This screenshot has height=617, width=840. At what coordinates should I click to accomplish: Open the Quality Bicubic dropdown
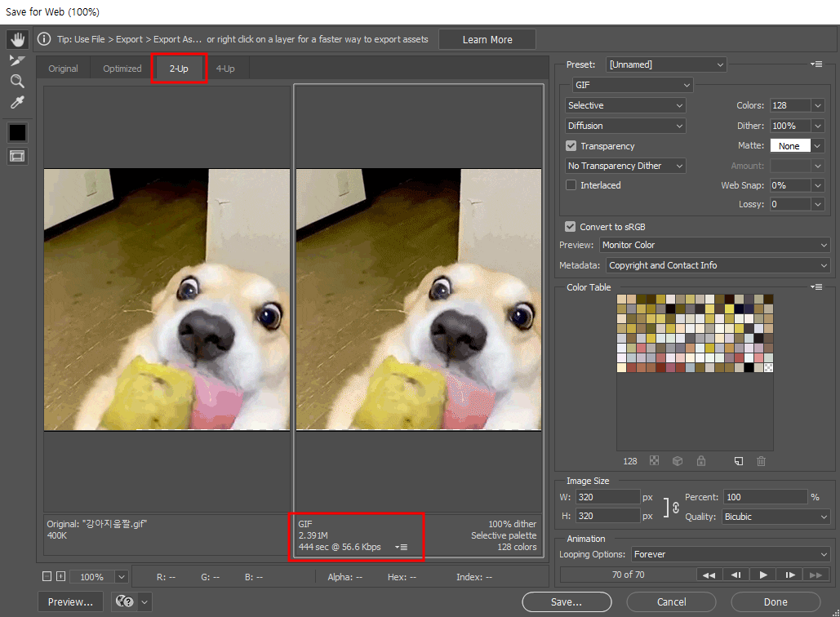(776, 517)
